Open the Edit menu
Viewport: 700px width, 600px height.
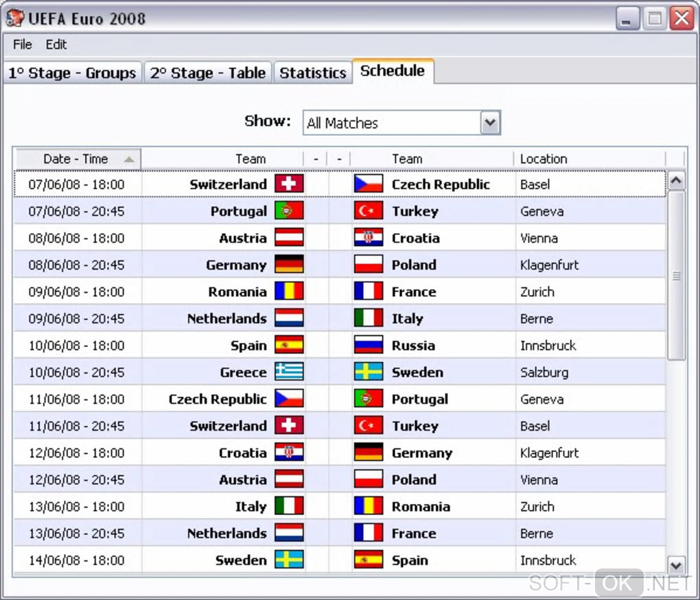click(x=56, y=45)
